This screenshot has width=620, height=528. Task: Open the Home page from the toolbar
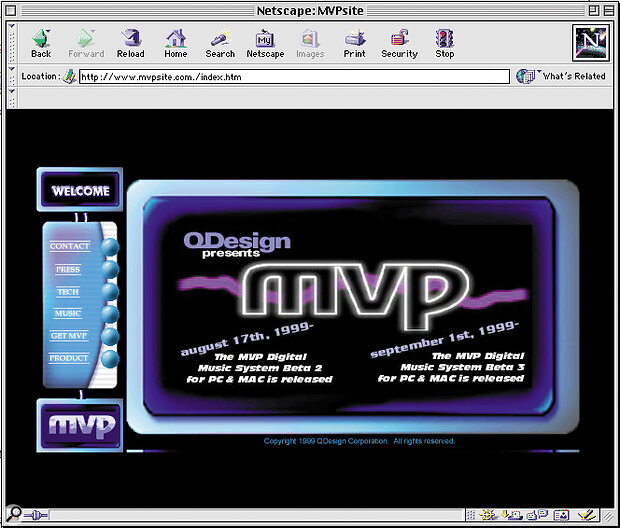point(176,44)
